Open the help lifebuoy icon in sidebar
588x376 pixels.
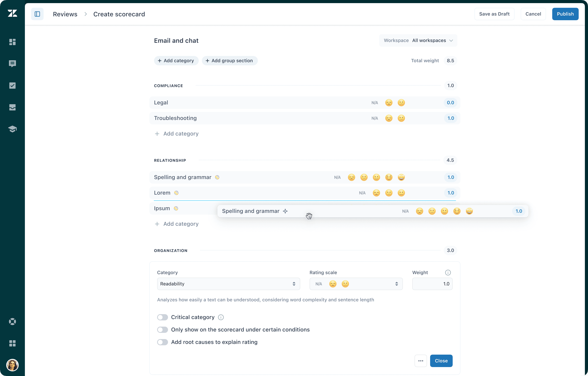(12, 322)
